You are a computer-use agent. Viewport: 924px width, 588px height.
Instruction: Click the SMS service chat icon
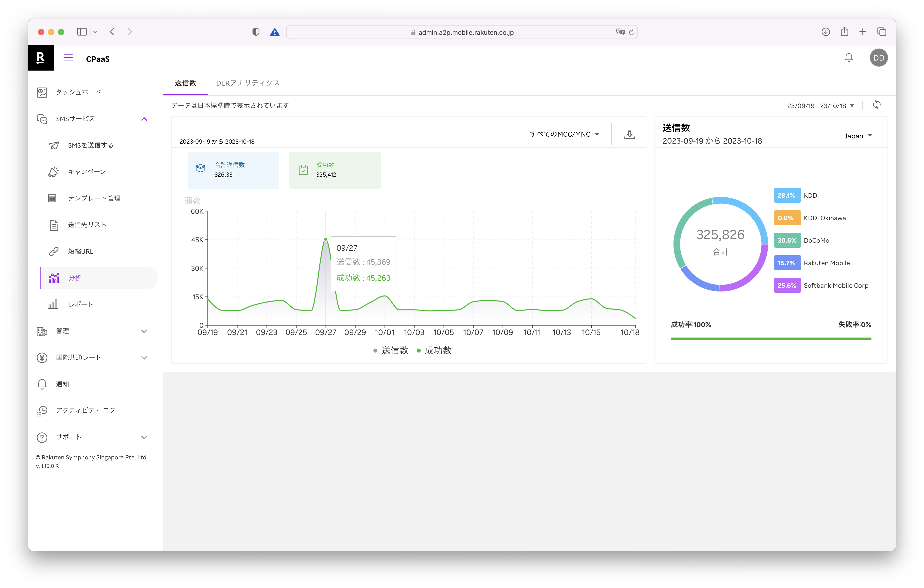click(42, 119)
